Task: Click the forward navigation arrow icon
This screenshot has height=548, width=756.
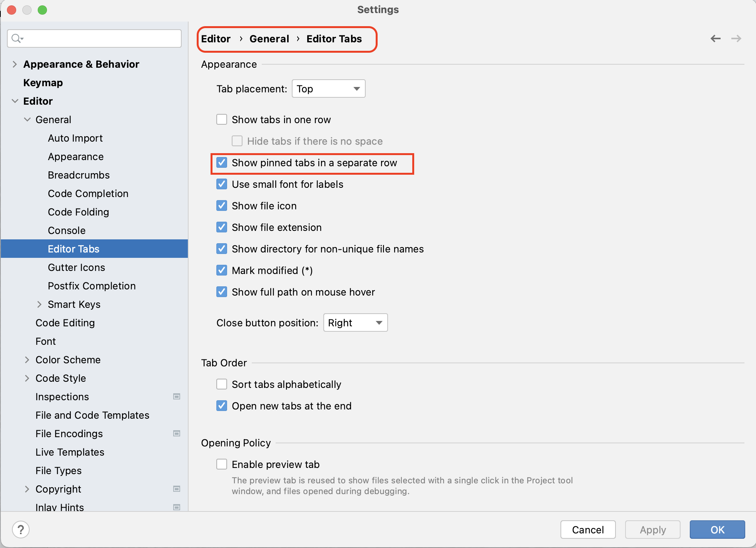Action: (x=736, y=38)
